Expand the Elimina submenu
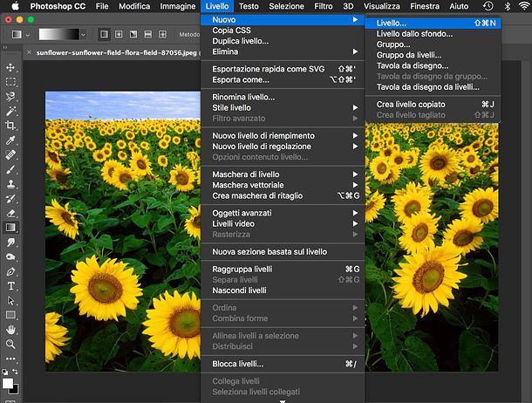 283,51
